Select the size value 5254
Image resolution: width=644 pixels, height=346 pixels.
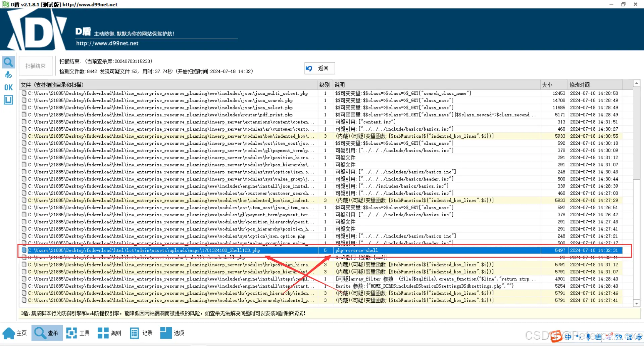pos(560,286)
